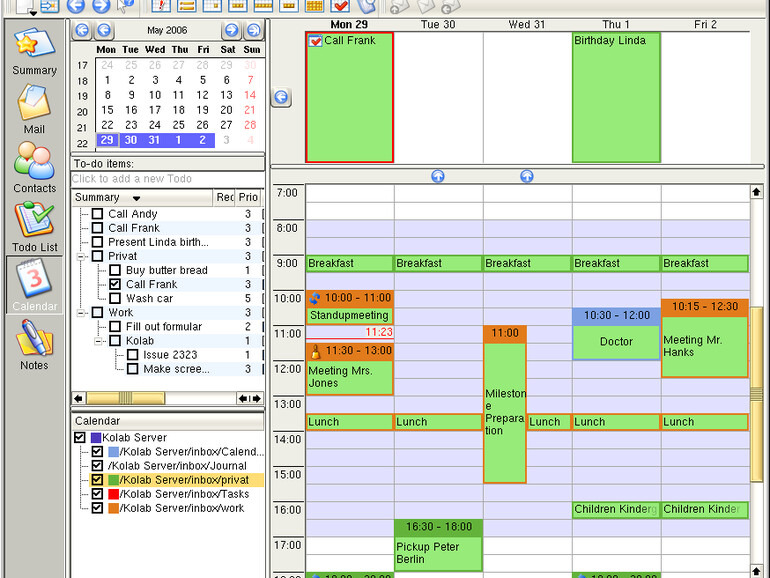
Task: Click the blue back arrow beside all-day area
Action: coord(281,97)
